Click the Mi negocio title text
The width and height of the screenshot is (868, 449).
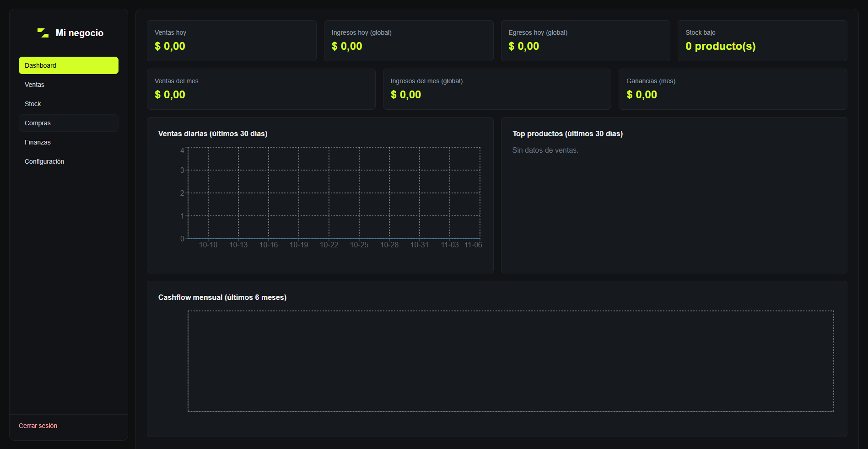point(80,33)
